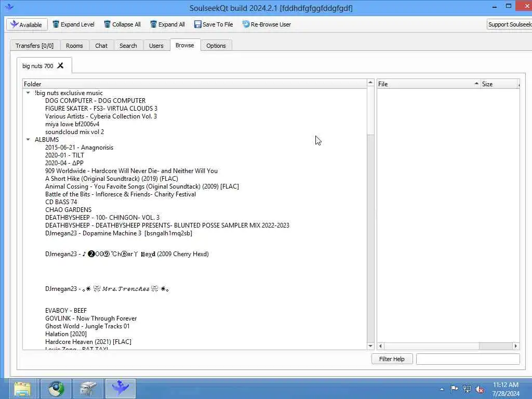Open the globe browser taskbar icon

click(x=56, y=389)
